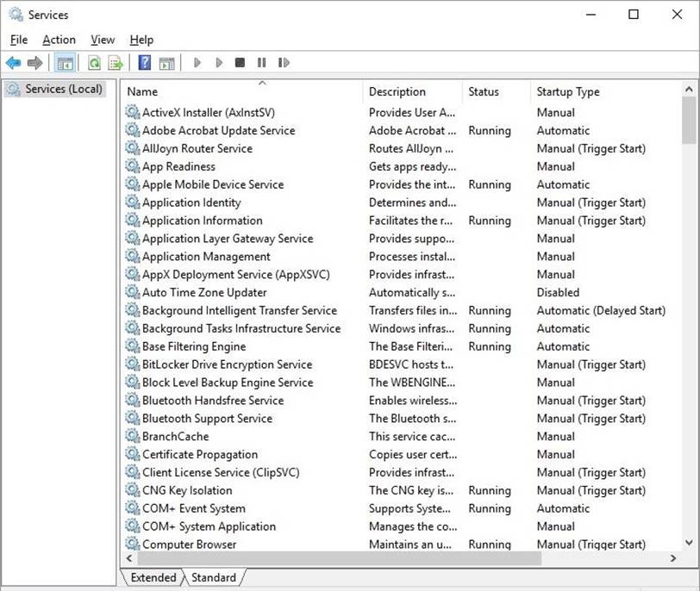Click the Restart Service toolbar icon
This screenshot has height=591, width=700.
tap(284, 63)
